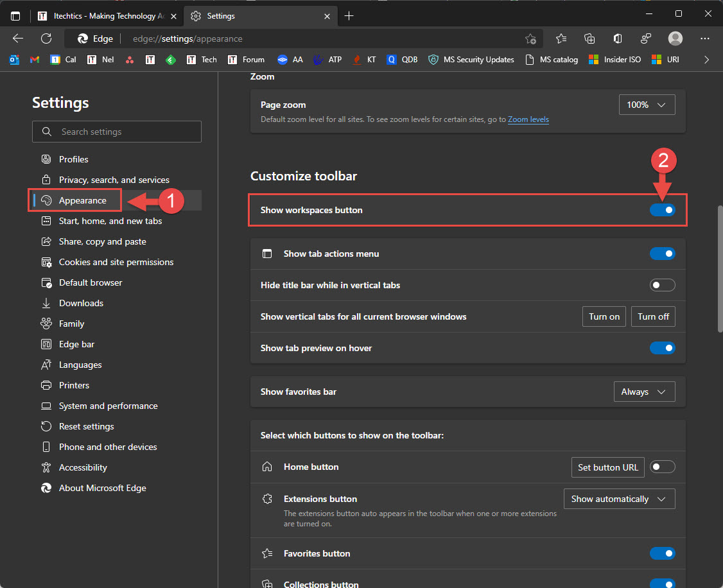Follow the Zoom levels link
Screen dimensions: 723x588
point(528,119)
